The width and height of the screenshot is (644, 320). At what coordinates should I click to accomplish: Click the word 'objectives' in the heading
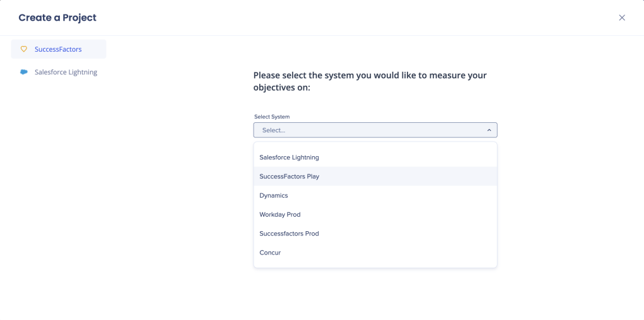tap(275, 88)
